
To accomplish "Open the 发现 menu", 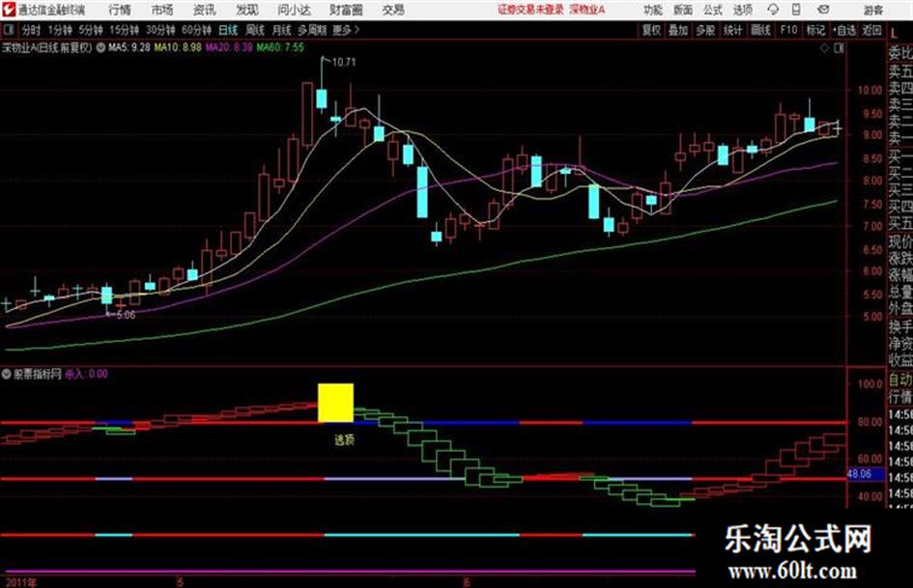I will click(247, 10).
